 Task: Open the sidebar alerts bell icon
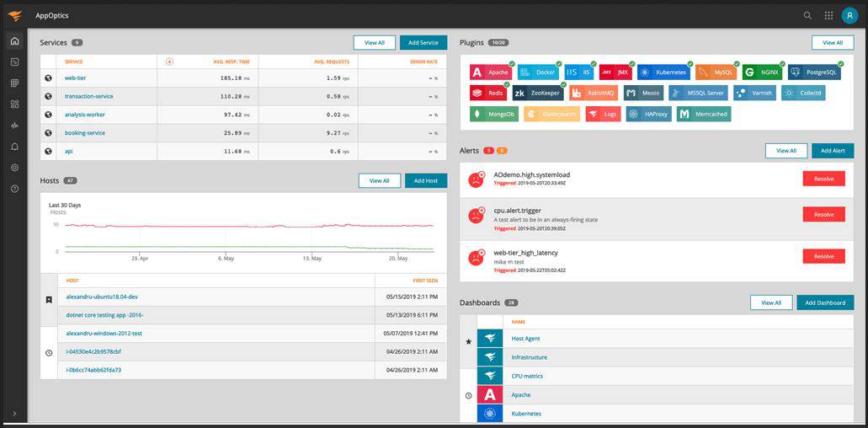[14, 147]
